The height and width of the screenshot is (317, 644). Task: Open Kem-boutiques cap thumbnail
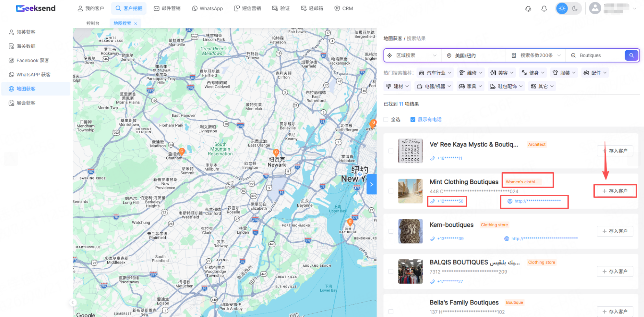411,232
